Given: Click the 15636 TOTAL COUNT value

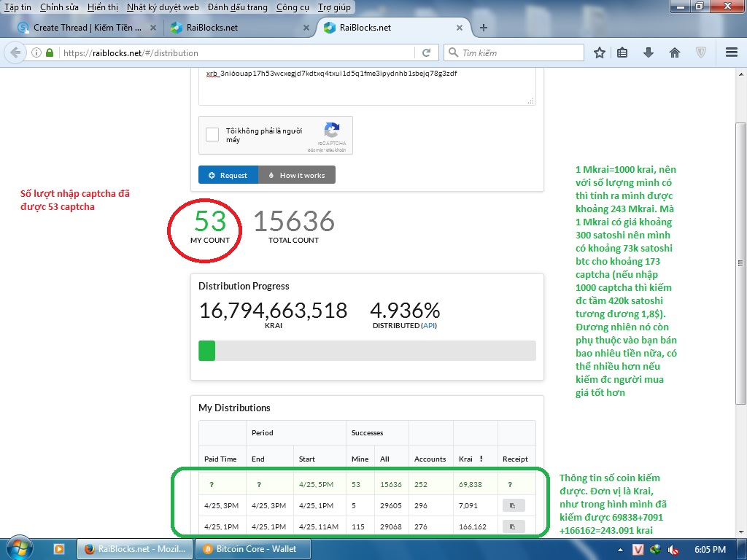Looking at the screenshot, I should click(x=293, y=222).
